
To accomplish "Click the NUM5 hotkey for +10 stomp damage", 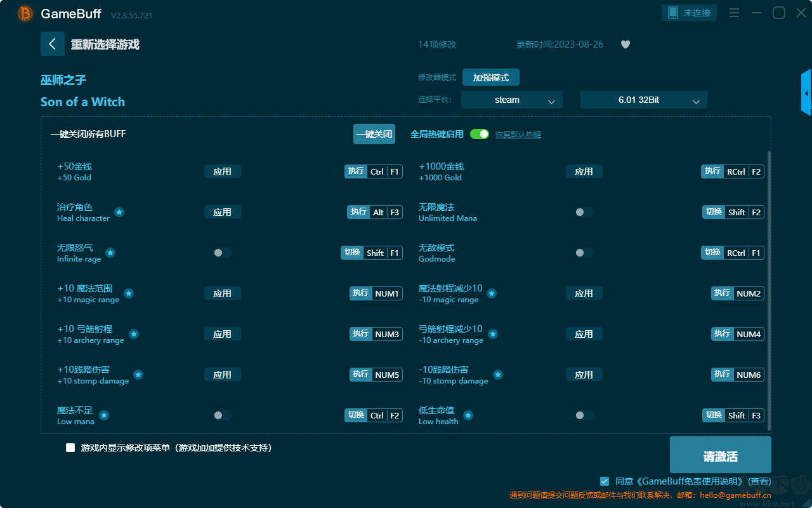I will [x=376, y=375].
